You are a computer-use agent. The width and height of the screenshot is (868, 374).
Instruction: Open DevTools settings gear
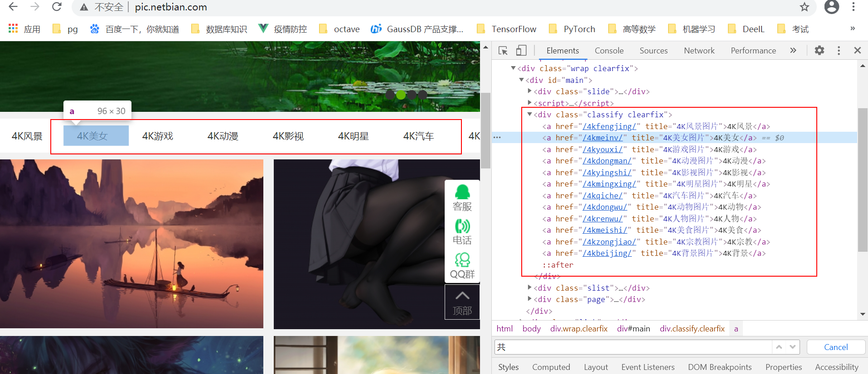tap(819, 50)
